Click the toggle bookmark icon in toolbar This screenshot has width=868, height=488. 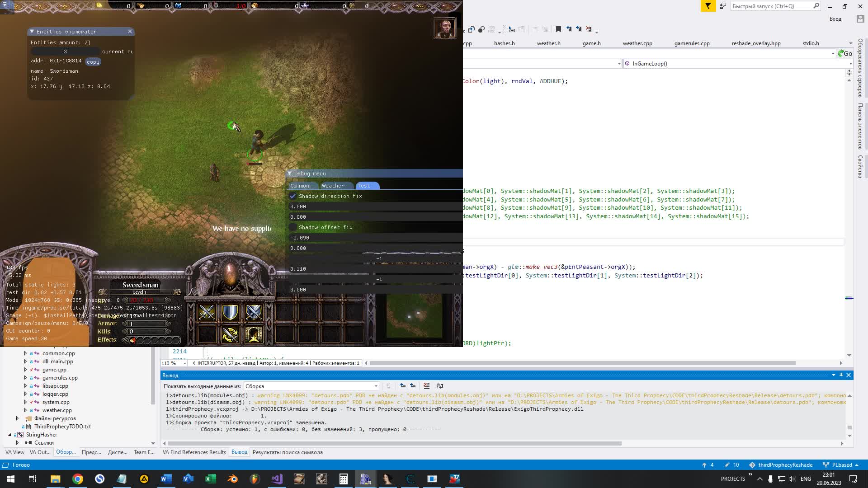(x=558, y=29)
